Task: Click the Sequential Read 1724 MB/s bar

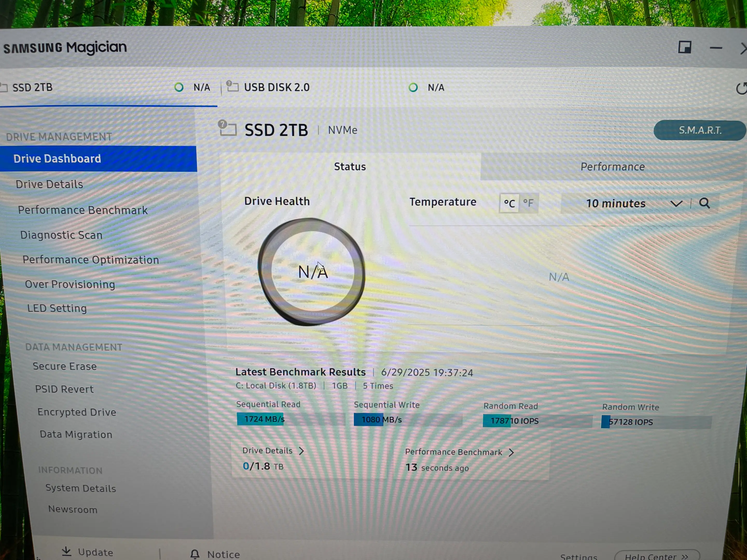Action: pos(291,419)
